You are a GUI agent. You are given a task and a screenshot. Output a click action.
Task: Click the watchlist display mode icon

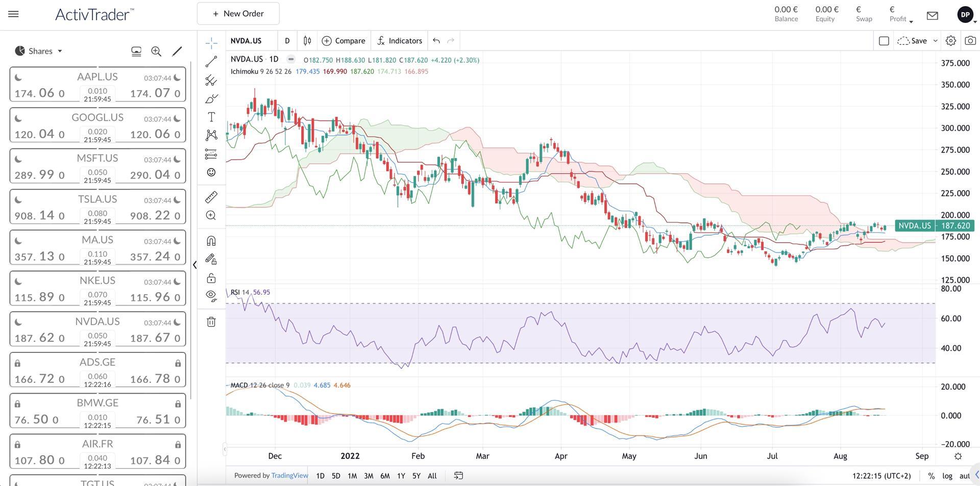click(136, 52)
